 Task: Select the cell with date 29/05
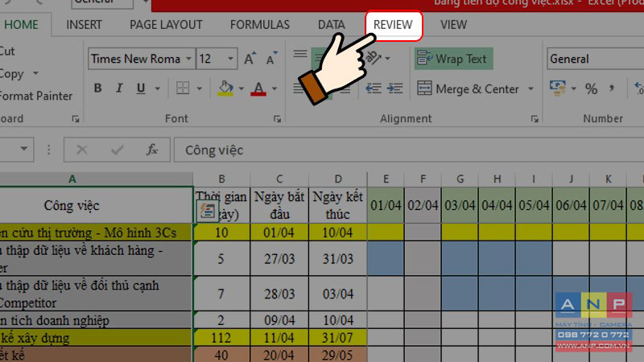click(x=337, y=355)
